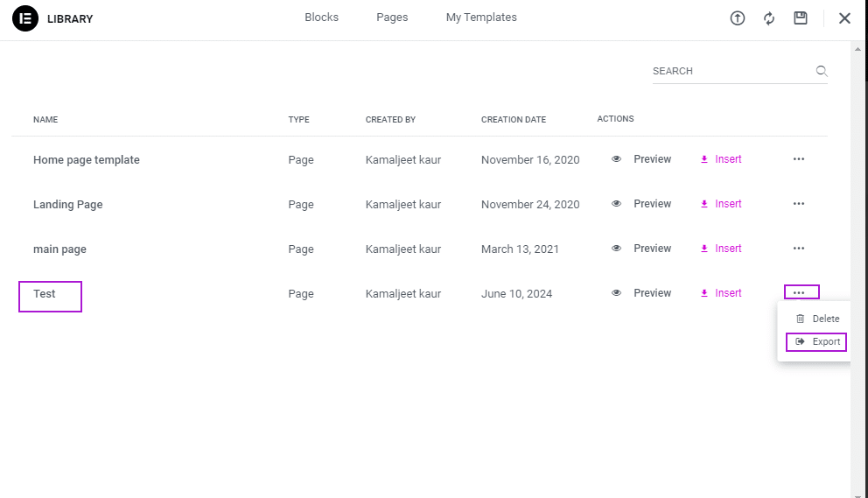Insert the Home page template
This screenshot has height=498, width=868.
[721, 159]
